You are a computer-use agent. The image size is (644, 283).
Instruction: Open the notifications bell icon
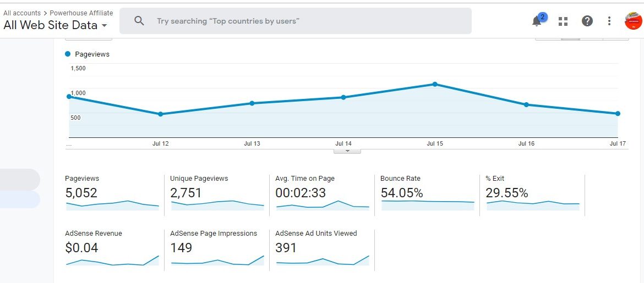click(x=537, y=21)
